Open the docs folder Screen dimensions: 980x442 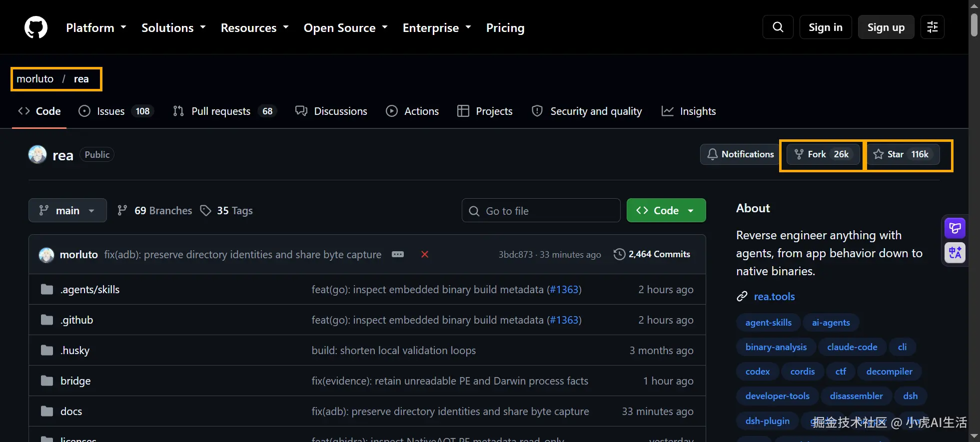(71, 412)
